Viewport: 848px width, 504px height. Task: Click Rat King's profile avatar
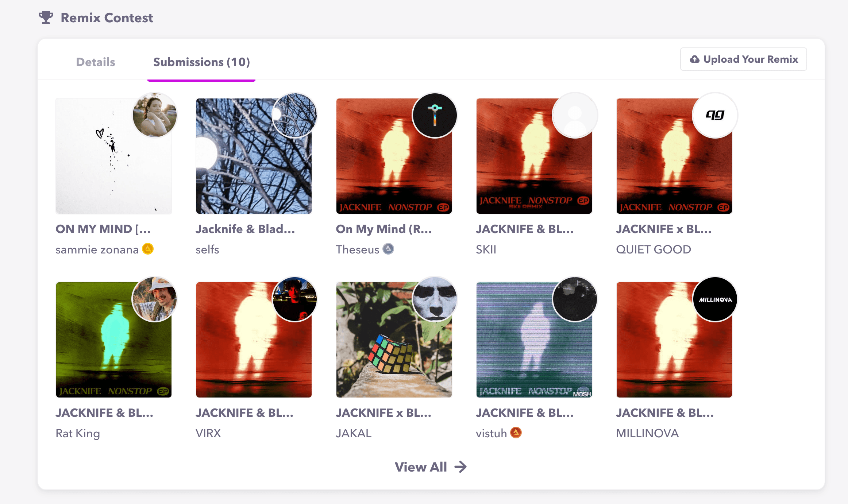coord(154,299)
